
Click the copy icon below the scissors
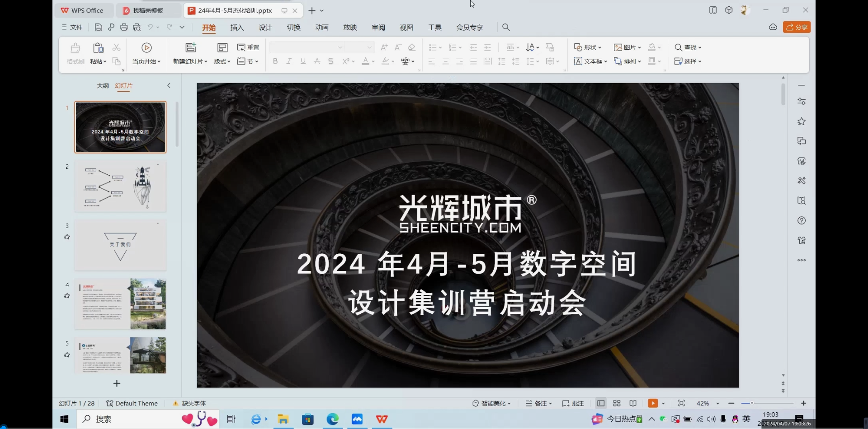tap(116, 61)
